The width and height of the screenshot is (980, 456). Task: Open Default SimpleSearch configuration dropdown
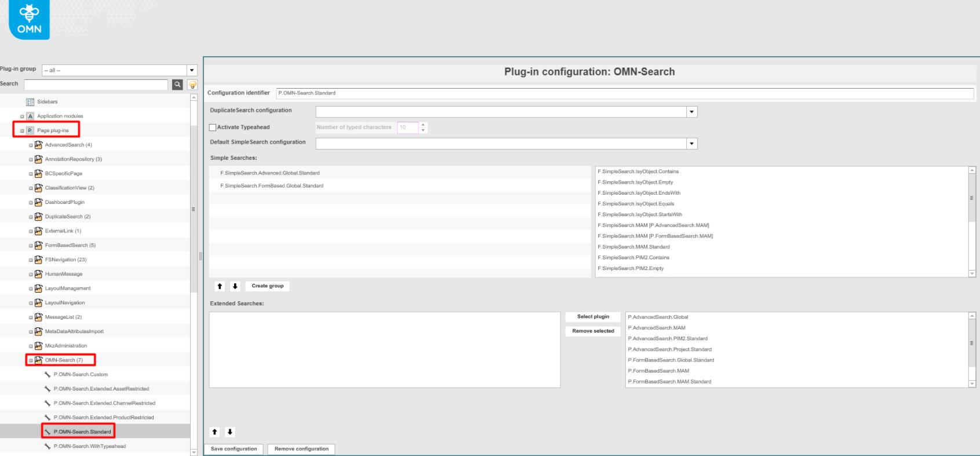click(691, 144)
